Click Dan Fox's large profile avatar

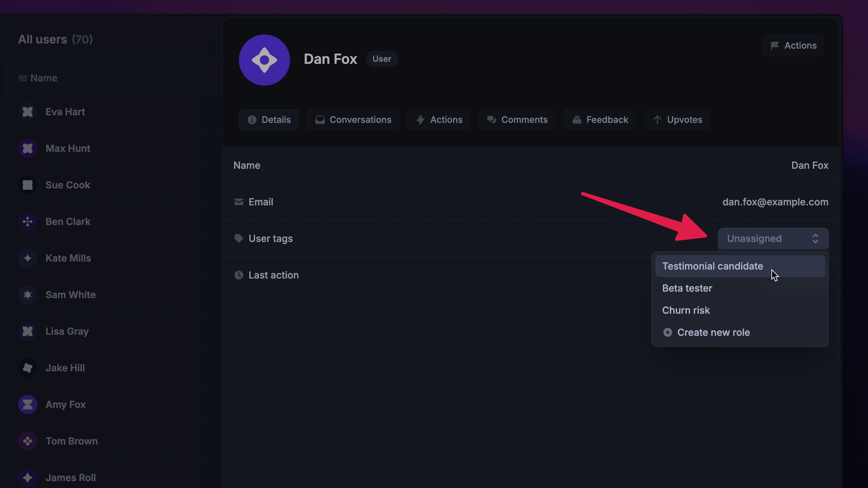coord(264,60)
